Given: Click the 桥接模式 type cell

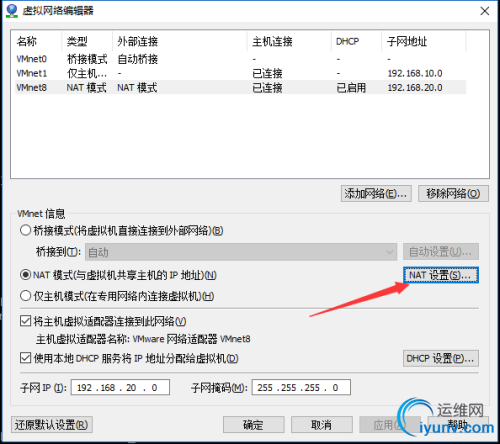Looking at the screenshot, I should (87, 59).
